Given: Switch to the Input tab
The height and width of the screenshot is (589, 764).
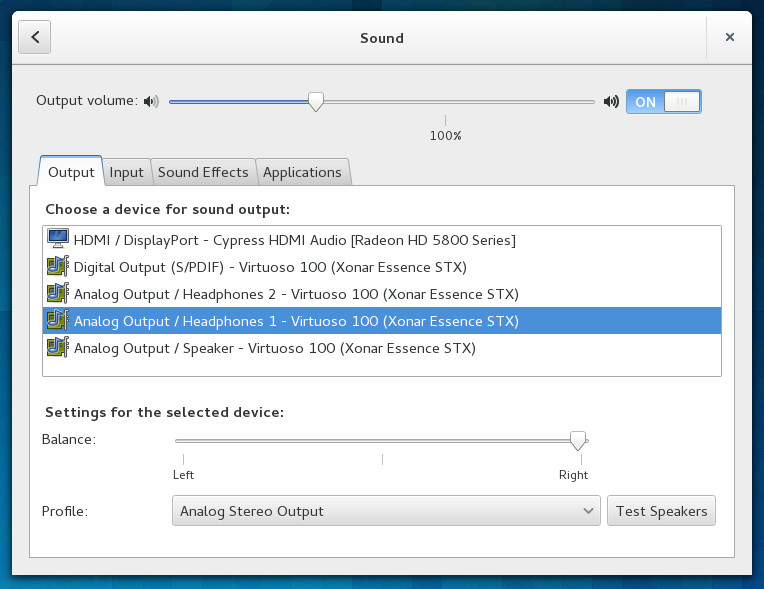Looking at the screenshot, I should pyautogui.click(x=127, y=172).
